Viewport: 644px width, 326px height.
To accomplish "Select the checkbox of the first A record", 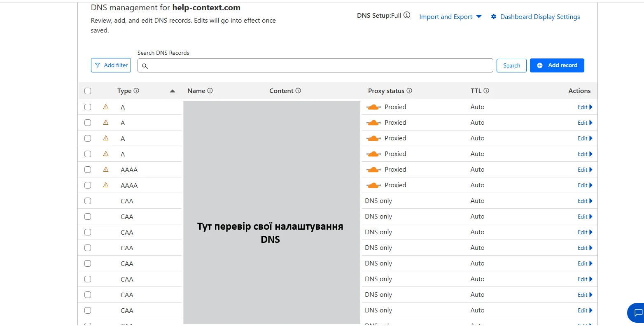I will [88, 107].
